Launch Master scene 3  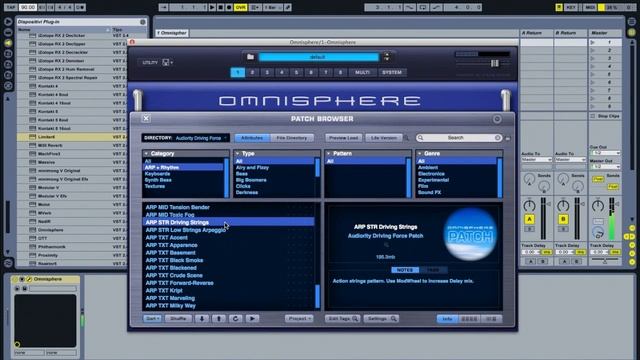coord(593,58)
